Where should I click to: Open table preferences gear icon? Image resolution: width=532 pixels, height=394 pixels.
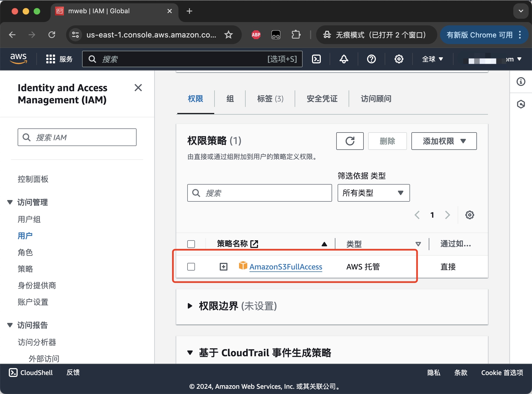pyautogui.click(x=469, y=215)
